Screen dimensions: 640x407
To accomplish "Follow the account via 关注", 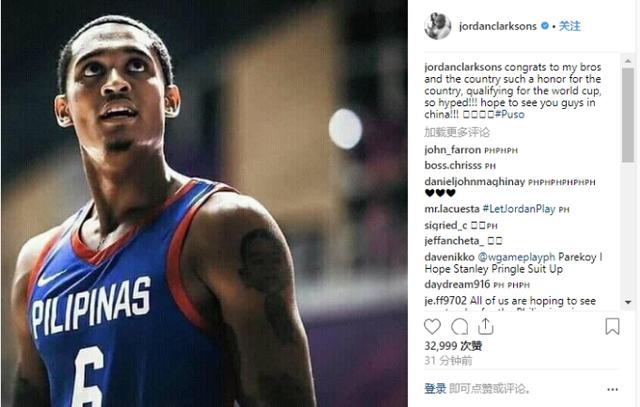I will (x=569, y=26).
